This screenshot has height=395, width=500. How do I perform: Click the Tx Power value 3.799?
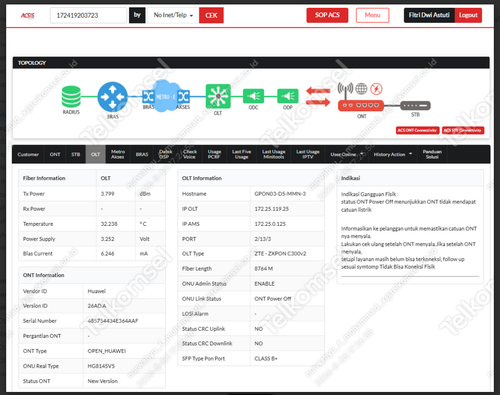coord(107,194)
